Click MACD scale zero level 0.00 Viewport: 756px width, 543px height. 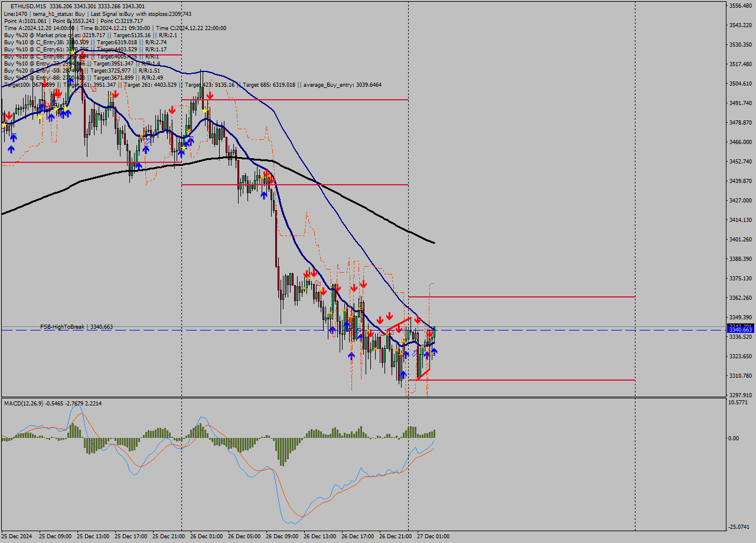pos(735,439)
